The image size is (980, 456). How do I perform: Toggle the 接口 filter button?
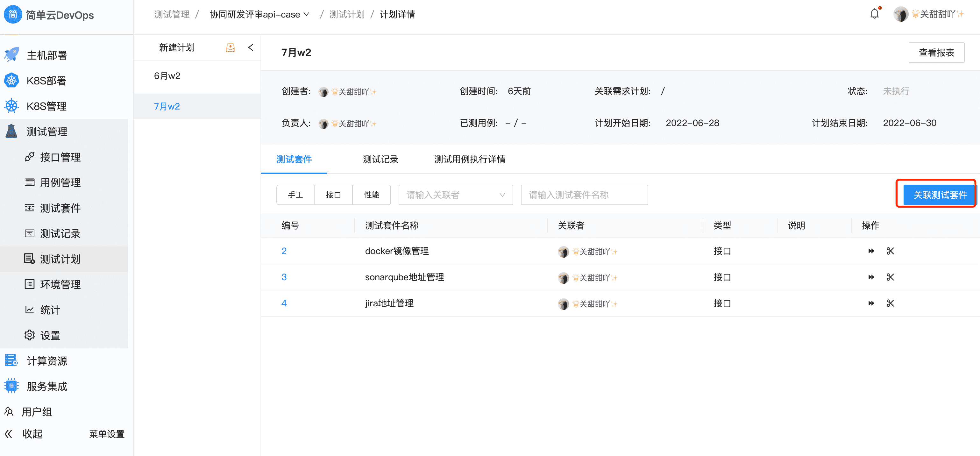point(333,195)
